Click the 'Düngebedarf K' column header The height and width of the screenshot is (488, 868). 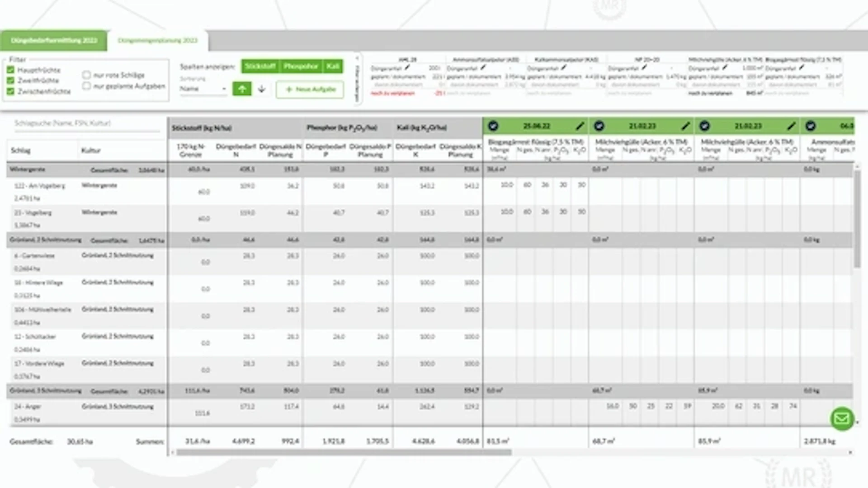click(415, 150)
